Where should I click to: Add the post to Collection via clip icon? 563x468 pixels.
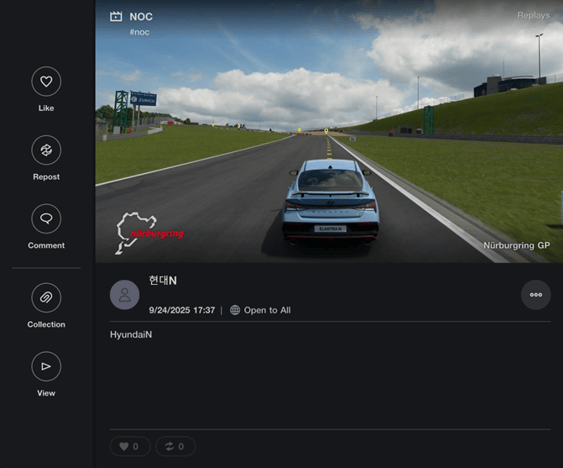pyautogui.click(x=46, y=297)
